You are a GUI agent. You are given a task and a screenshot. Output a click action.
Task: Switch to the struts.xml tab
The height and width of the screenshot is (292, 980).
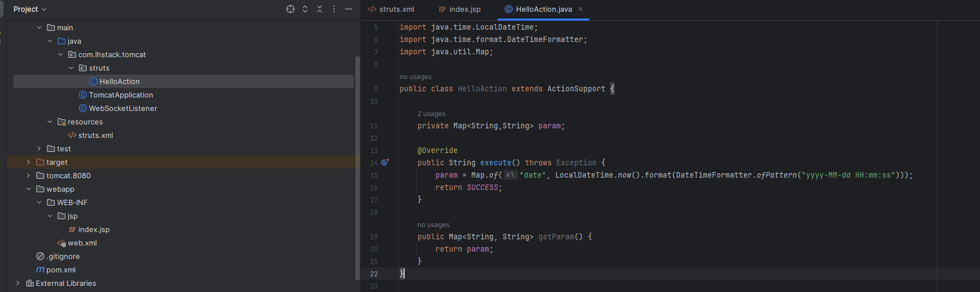391,10
